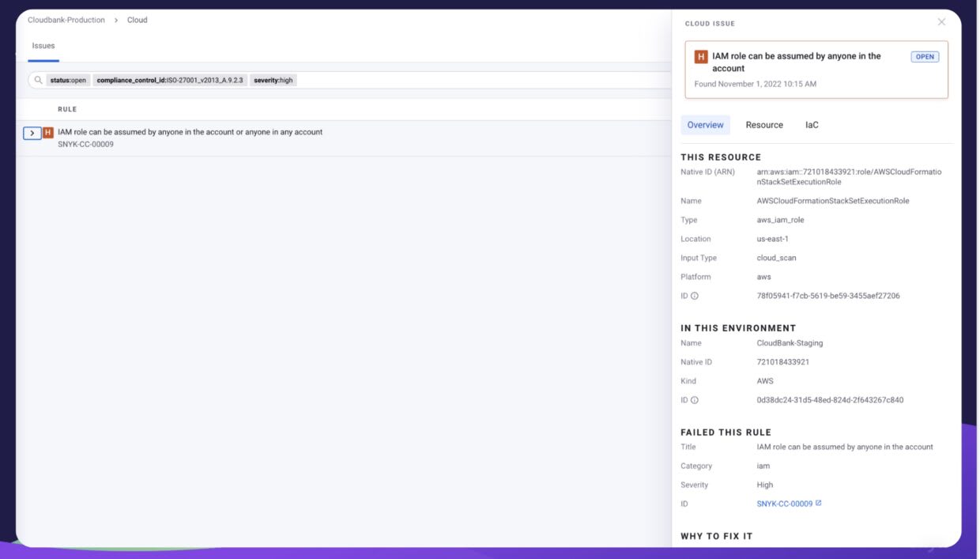Switch to the Overview tab
The width and height of the screenshot is (980, 559).
pyautogui.click(x=705, y=125)
